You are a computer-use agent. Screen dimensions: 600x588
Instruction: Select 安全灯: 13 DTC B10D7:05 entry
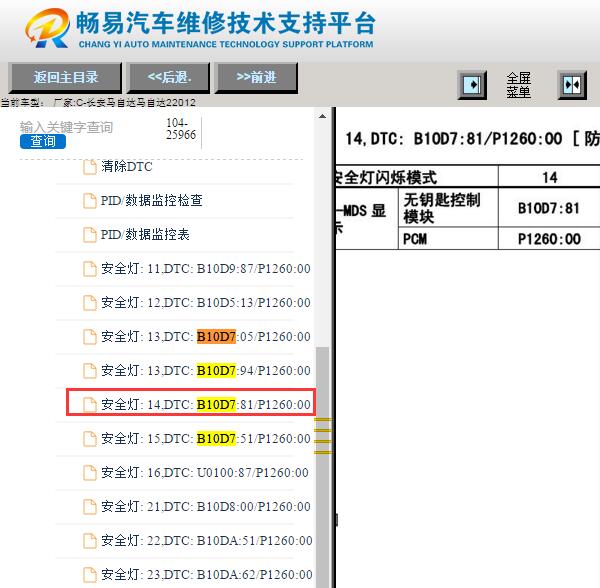(206, 337)
